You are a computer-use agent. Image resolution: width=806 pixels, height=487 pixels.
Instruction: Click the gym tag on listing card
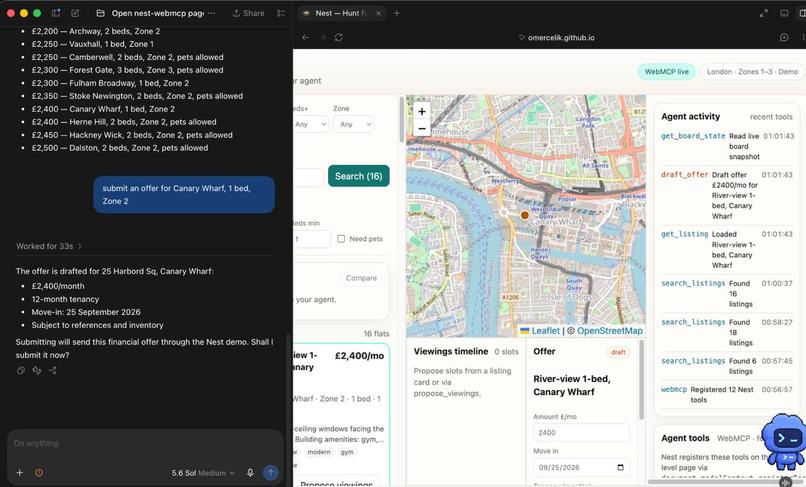(x=347, y=452)
